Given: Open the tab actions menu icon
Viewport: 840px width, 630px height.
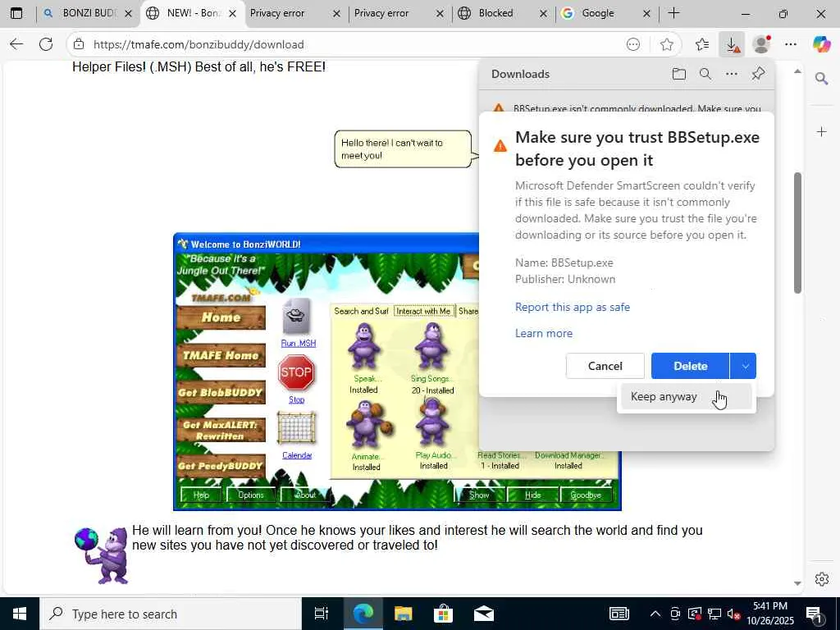Looking at the screenshot, I should (x=16, y=13).
